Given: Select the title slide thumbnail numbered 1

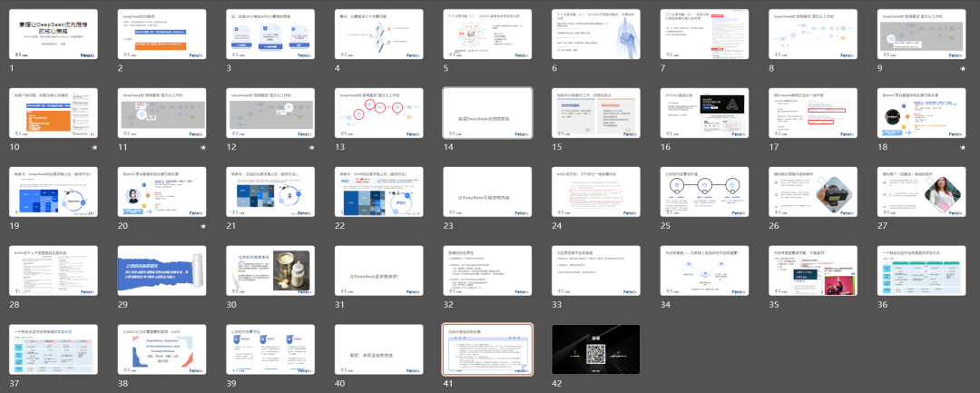Looking at the screenshot, I should (51, 34).
